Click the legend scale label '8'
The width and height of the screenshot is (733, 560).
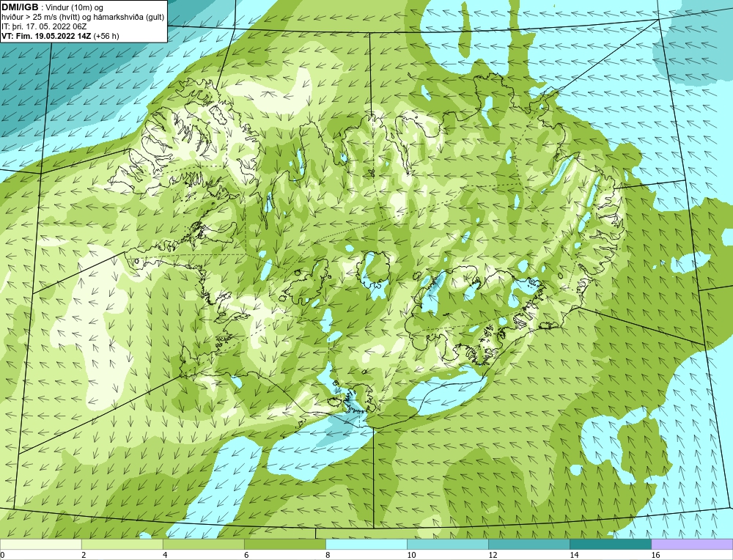[x=327, y=555]
